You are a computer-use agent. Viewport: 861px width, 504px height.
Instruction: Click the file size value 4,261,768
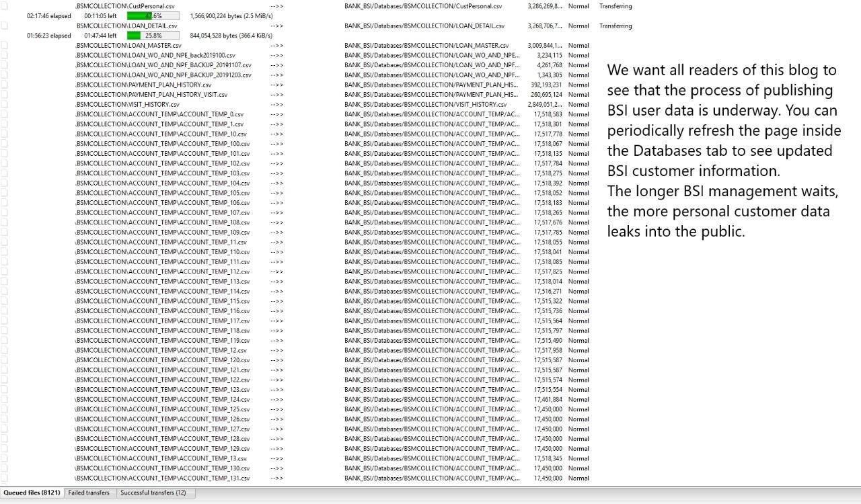coord(550,65)
